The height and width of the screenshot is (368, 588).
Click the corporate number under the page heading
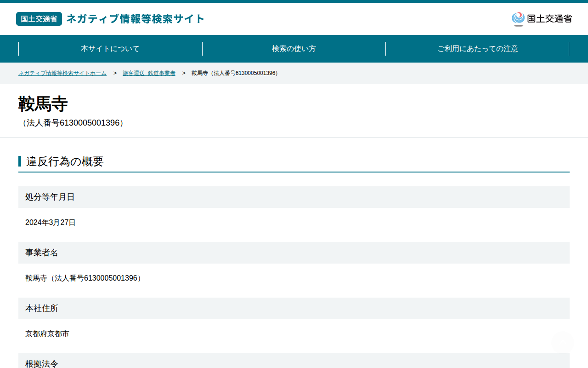point(73,123)
